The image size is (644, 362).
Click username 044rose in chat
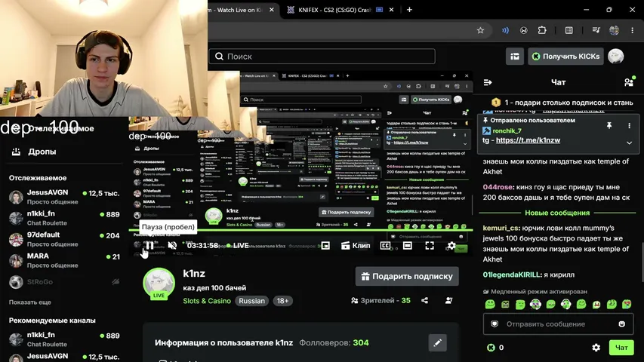(x=498, y=187)
